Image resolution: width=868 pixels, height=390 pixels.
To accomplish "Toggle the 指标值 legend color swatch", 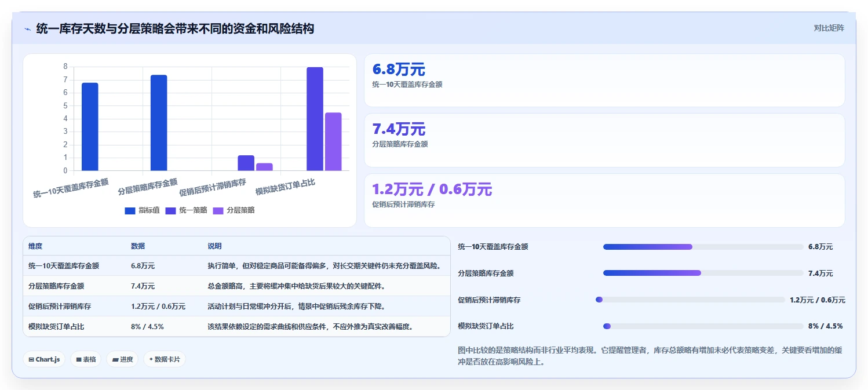I will 130,210.
